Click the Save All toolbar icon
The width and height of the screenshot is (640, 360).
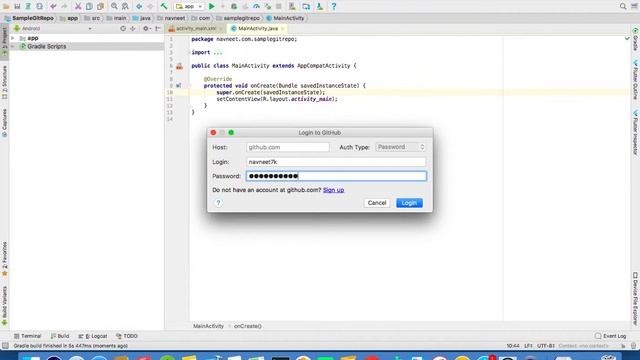(17, 6)
